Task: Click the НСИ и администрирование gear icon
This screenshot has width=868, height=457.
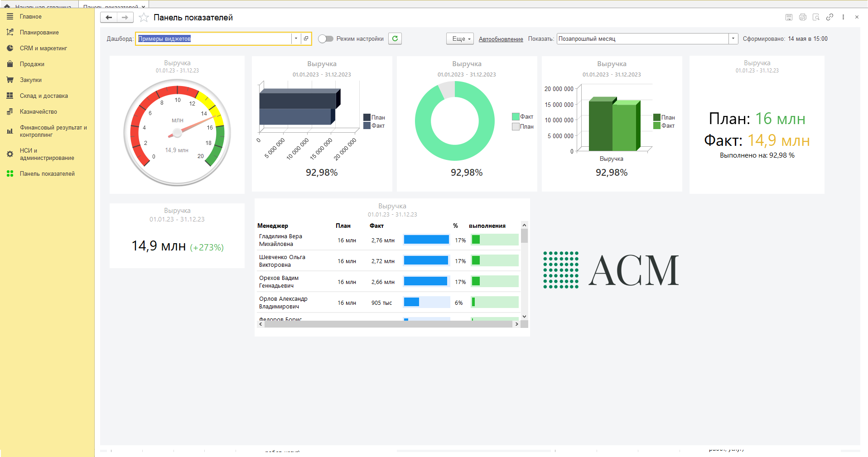Action: [x=10, y=154]
